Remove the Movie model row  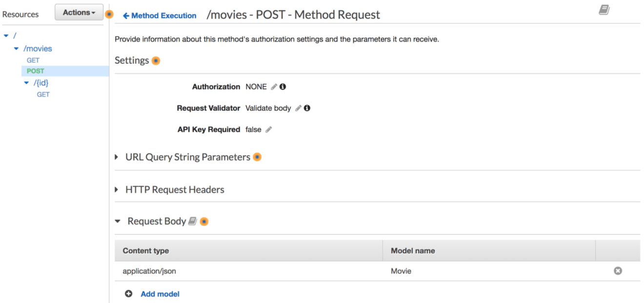click(x=618, y=271)
